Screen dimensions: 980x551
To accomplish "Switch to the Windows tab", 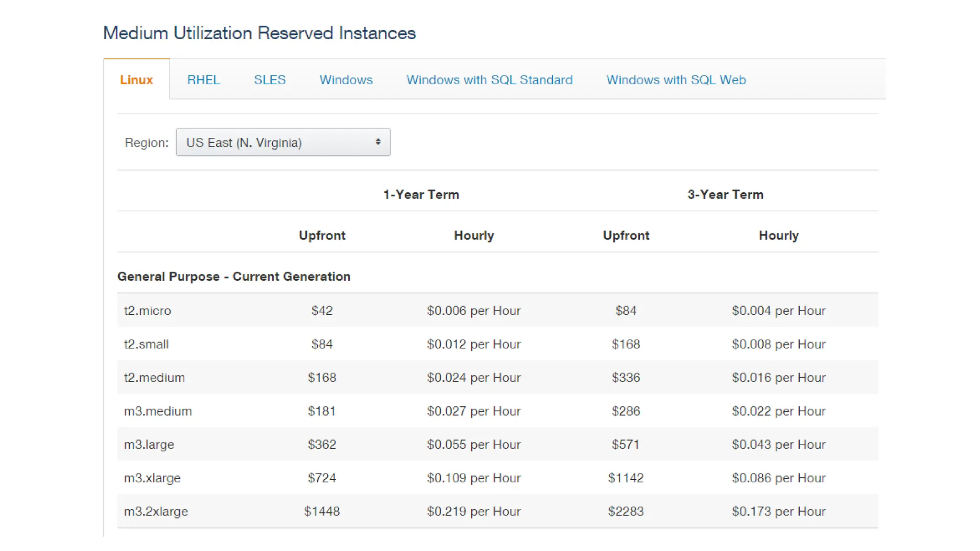I will [x=346, y=80].
